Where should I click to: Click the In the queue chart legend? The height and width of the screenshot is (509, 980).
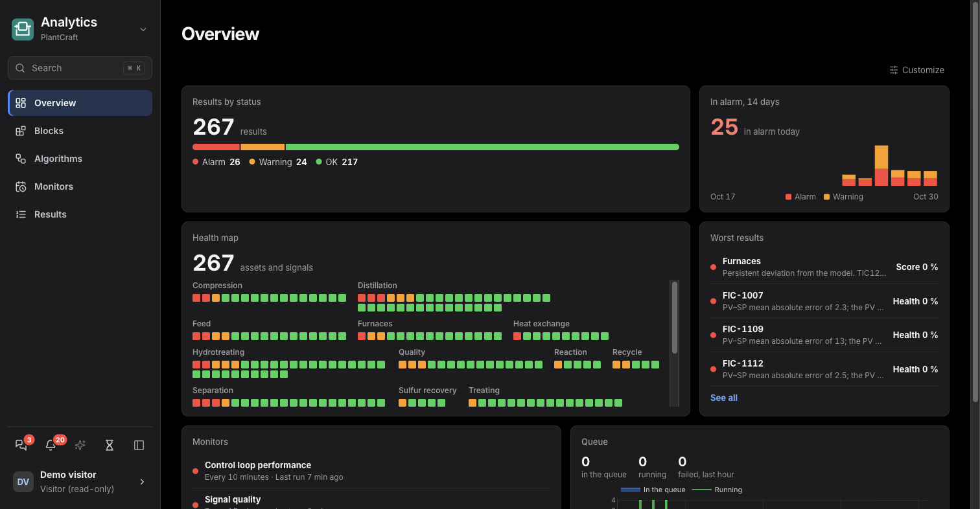(653, 490)
